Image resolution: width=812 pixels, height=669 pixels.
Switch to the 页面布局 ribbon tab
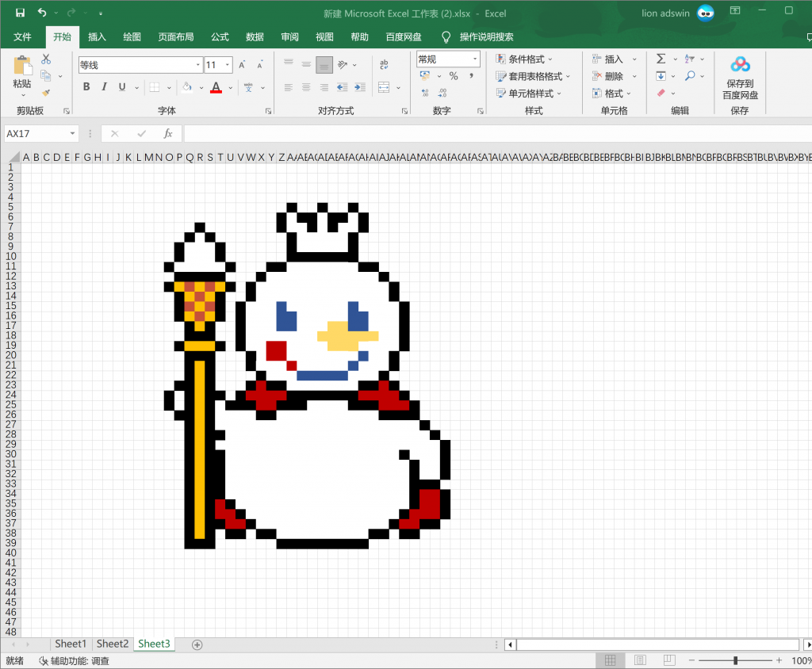(x=176, y=36)
